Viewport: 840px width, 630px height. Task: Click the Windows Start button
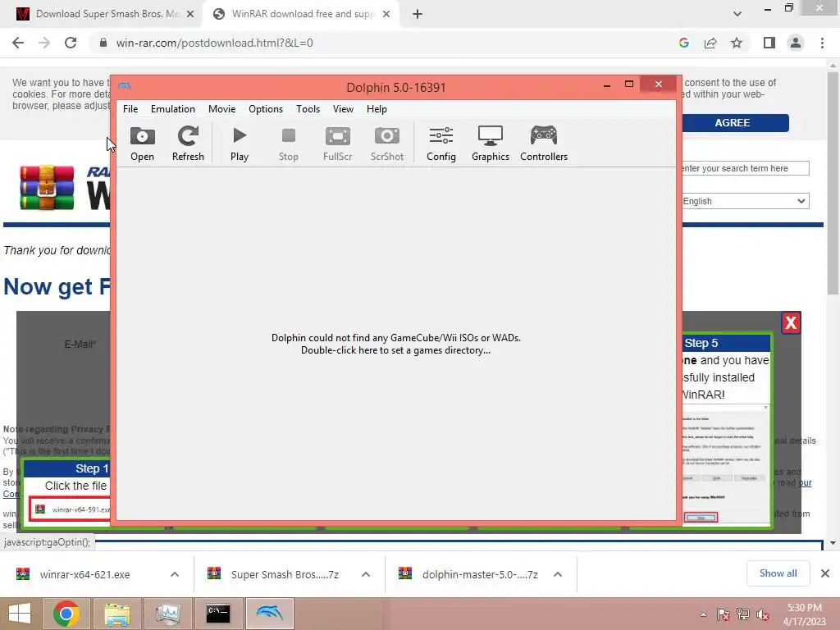pos(21,614)
